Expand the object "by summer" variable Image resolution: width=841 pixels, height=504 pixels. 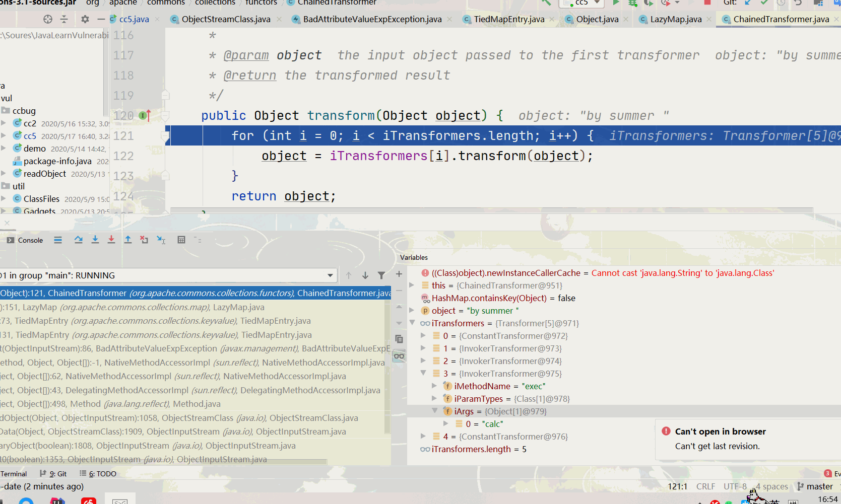(x=412, y=310)
